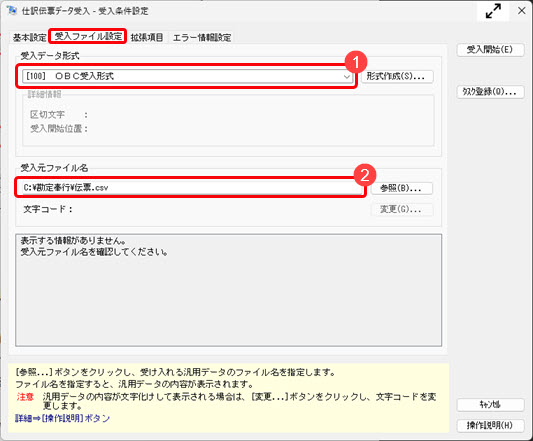The image size is (533, 441).
Task: Click the 文字コード： label
Action: (x=48, y=209)
